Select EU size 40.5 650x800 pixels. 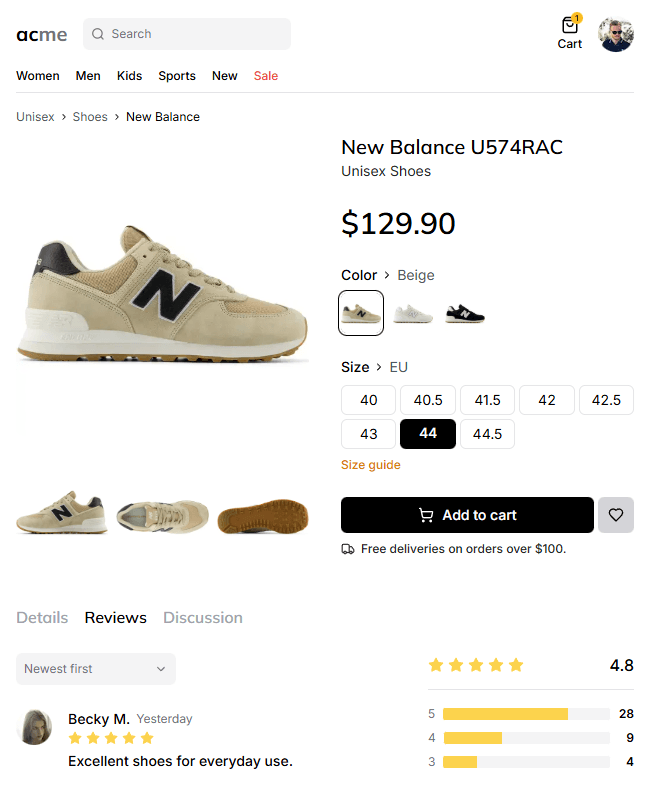click(428, 400)
